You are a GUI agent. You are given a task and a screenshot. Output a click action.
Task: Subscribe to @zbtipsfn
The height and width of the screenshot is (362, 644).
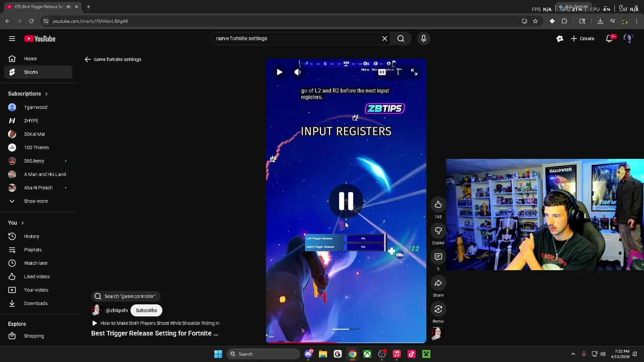point(146,310)
